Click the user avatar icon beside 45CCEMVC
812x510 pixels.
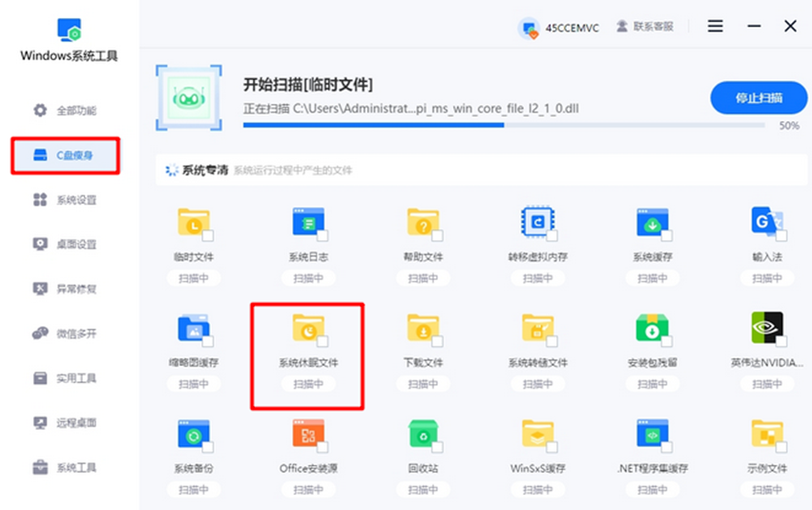coord(529,28)
